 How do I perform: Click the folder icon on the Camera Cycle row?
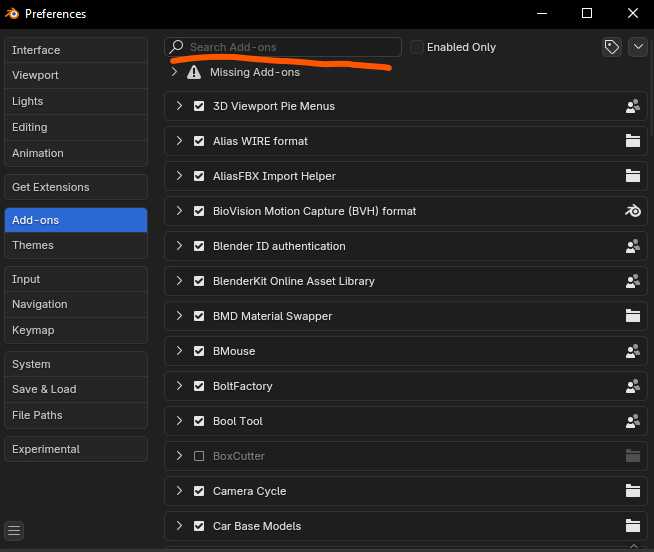click(633, 491)
